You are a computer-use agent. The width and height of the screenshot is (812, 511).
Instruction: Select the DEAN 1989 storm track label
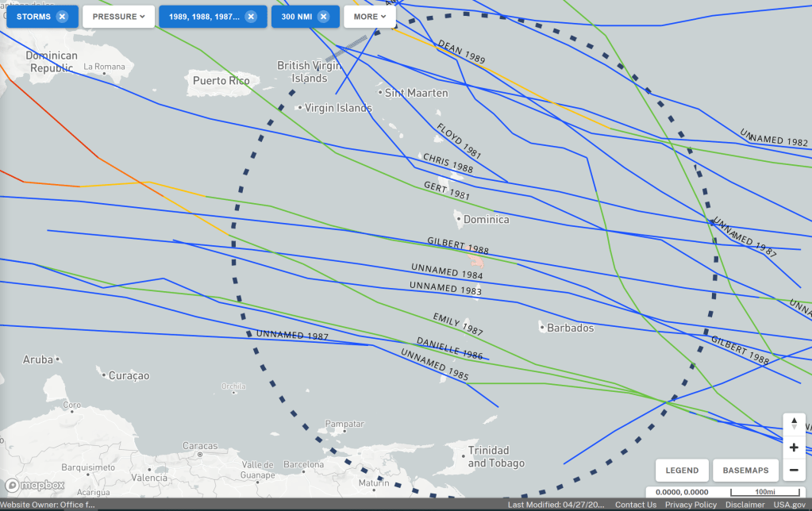point(461,52)
